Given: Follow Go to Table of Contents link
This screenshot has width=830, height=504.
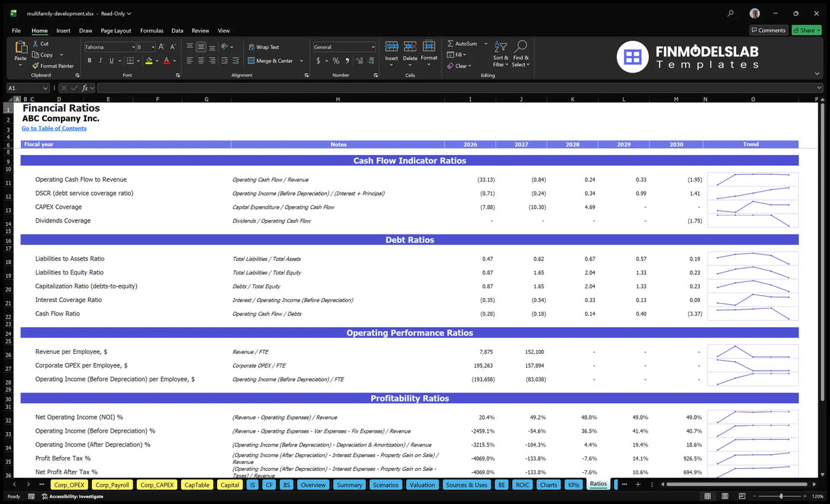Looking at the screenshot, I should point(54,128).
